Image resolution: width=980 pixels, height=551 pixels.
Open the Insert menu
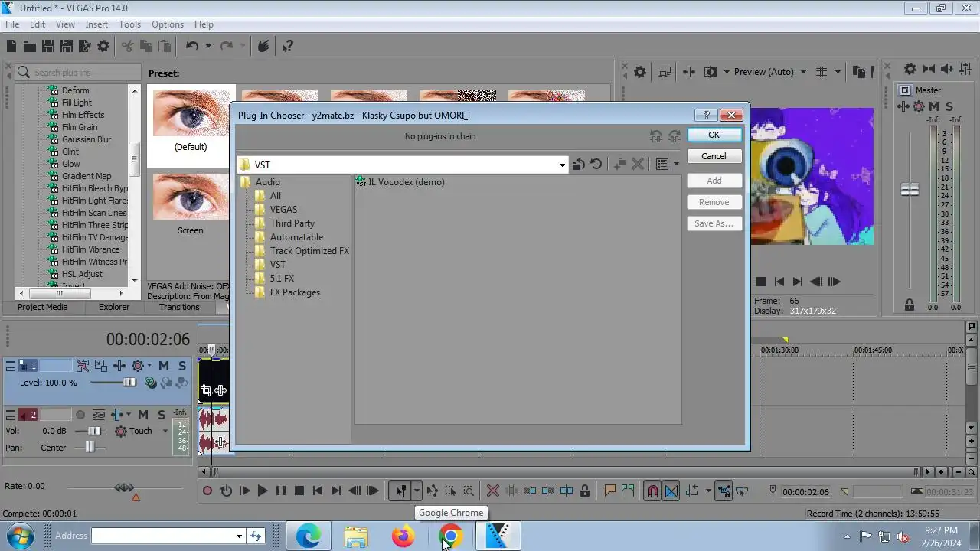pos(96,24)
